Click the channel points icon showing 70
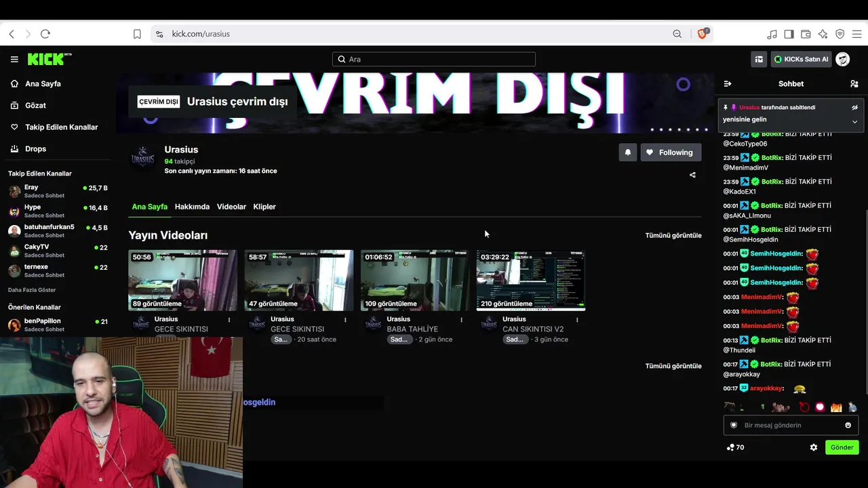868x488 pixels. pos(735,447)
